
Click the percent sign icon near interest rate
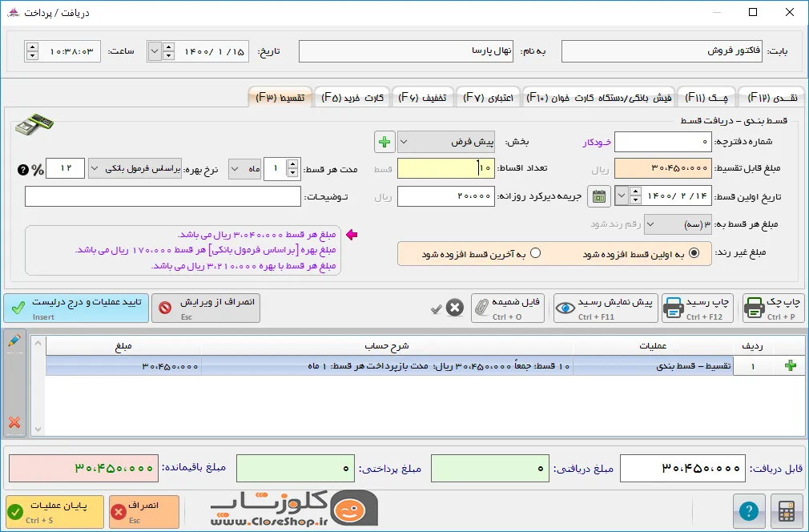point(38,169)
